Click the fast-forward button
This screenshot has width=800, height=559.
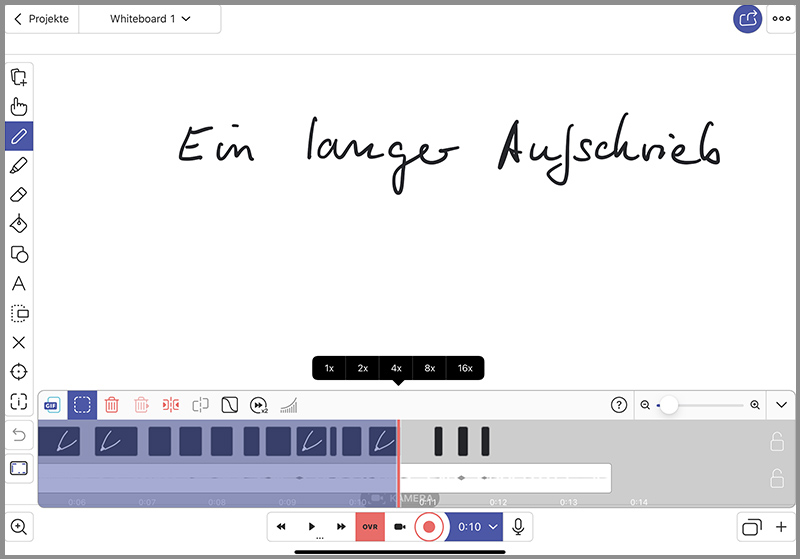[341, 526]
